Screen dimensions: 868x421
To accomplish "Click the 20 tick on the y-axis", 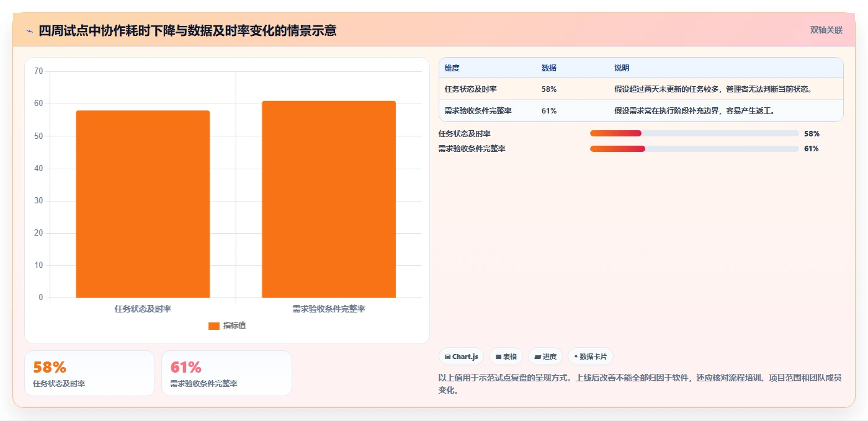I will (38, 233).
